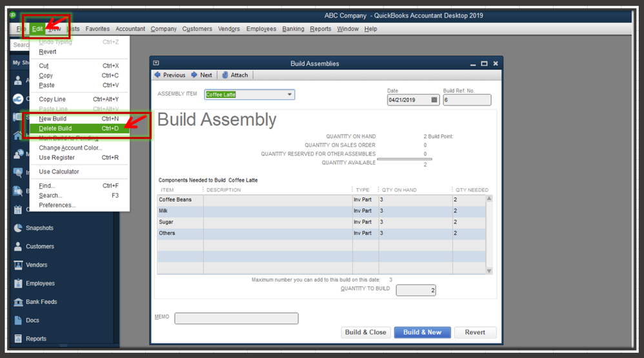This screenshot has height=358, width=644.
Task: Choose Cut from the Edit menu
Action: [x=79, y=66]
